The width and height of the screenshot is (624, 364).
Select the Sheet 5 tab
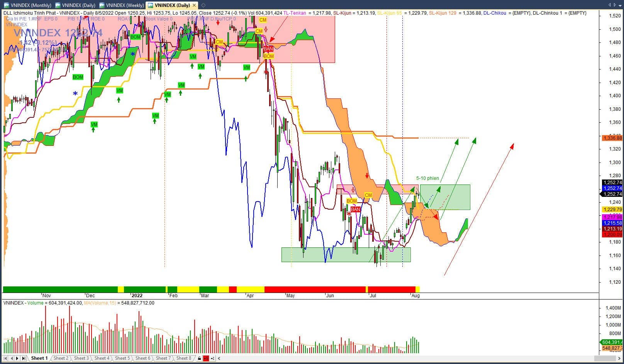pyautogui.click(x=122, y=358)
